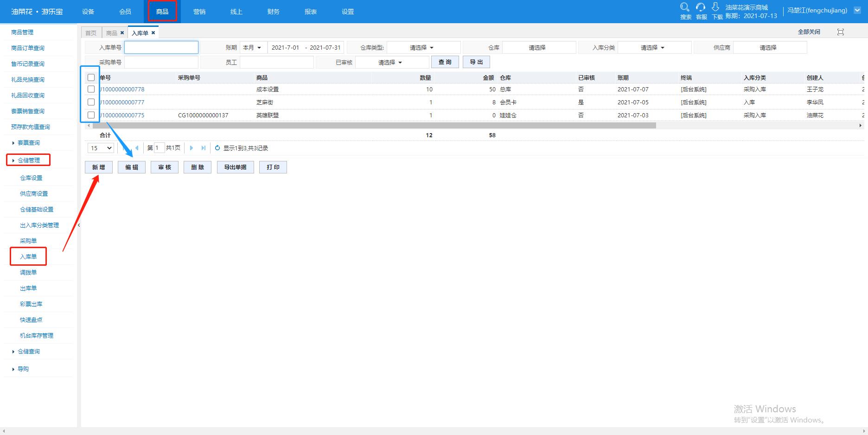Click the fullscreen toggle icon
This screenshot has width=868, height=435.
coord(841,32)
